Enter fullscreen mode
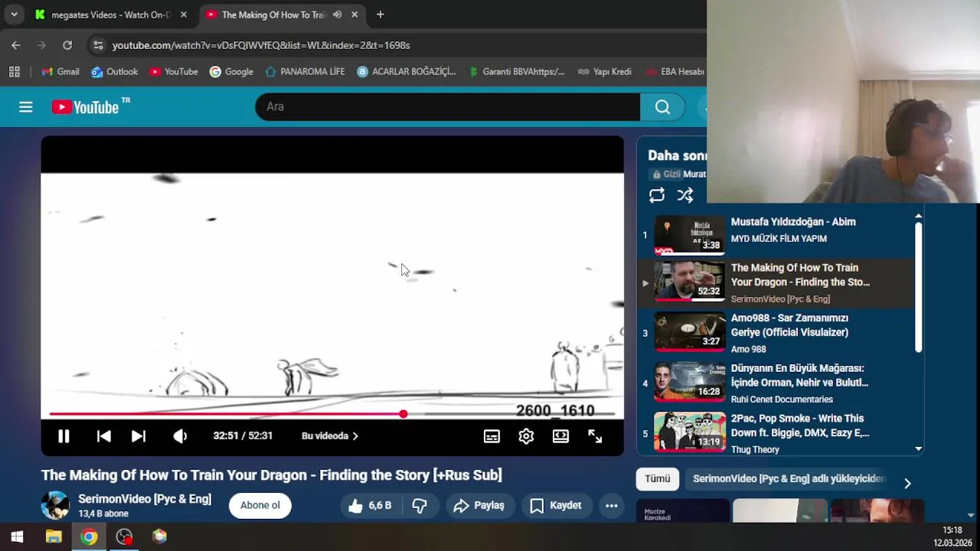This screenshot has width=980, height=551. click(x=595, y=436)
